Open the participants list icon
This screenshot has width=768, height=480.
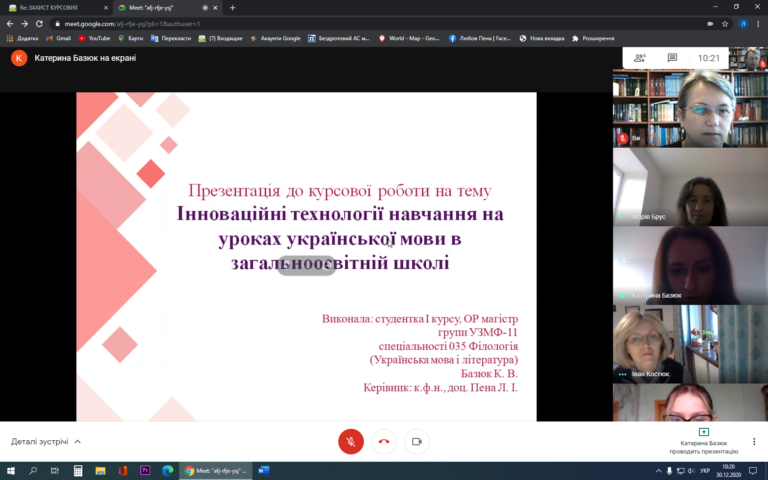click(639, 58)
